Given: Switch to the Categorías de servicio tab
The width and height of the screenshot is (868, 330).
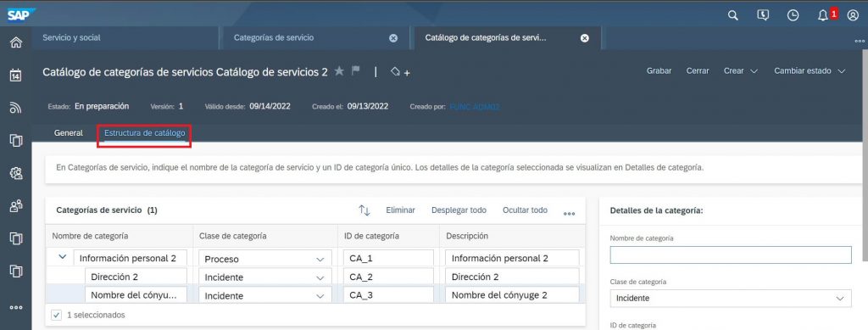Looking at the screenshot, I should (274, 37).
